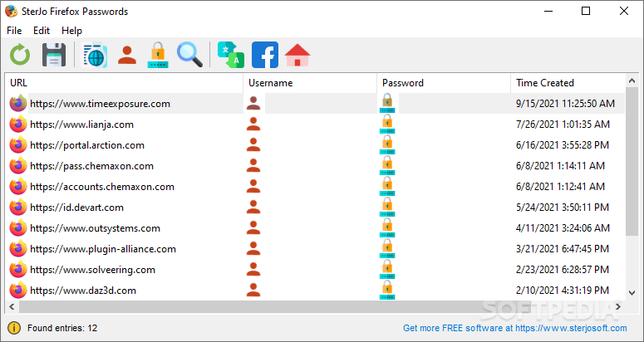Screen dimensions: 644x342
Task: Click the user icon in the outsystems.com row
Action: [253, 228]
